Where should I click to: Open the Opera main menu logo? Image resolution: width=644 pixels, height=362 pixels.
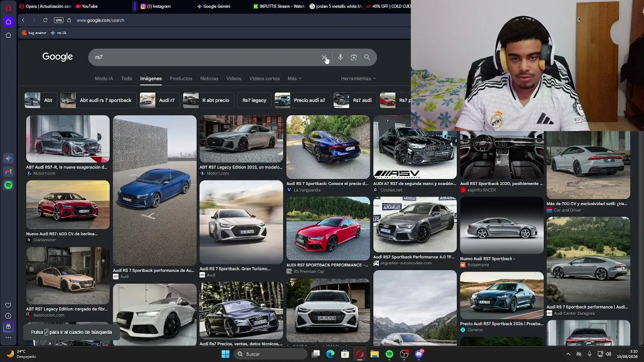click(8, 8)
